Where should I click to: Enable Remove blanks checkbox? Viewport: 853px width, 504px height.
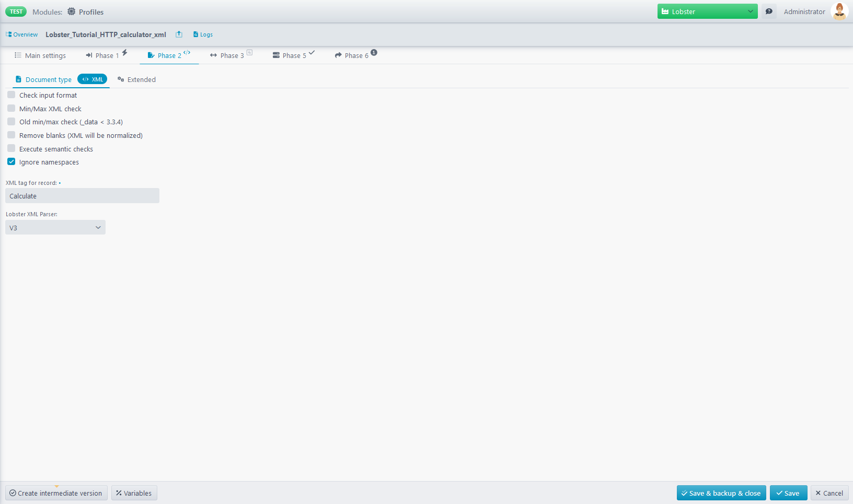pos(11,135)
